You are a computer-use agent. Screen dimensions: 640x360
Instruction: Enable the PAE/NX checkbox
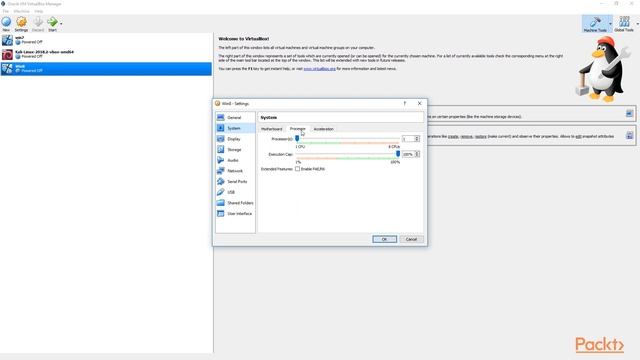pos(298,169)
